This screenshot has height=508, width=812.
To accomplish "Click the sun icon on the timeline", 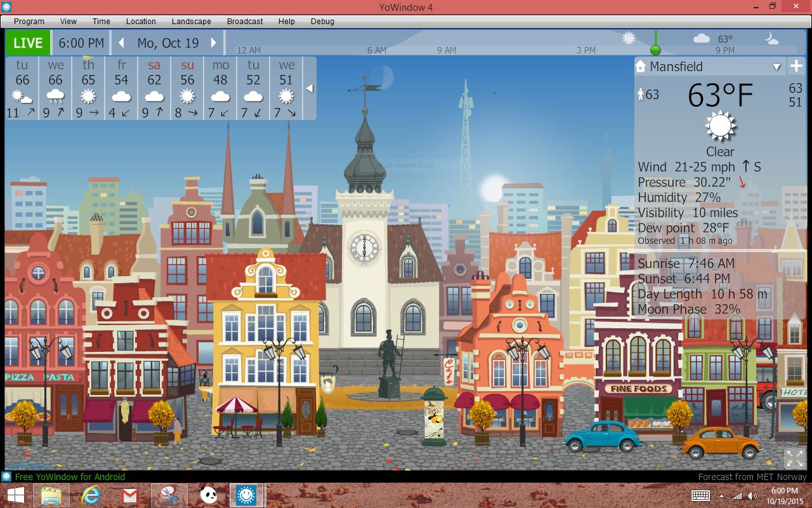I will click(x=629, y=39).
